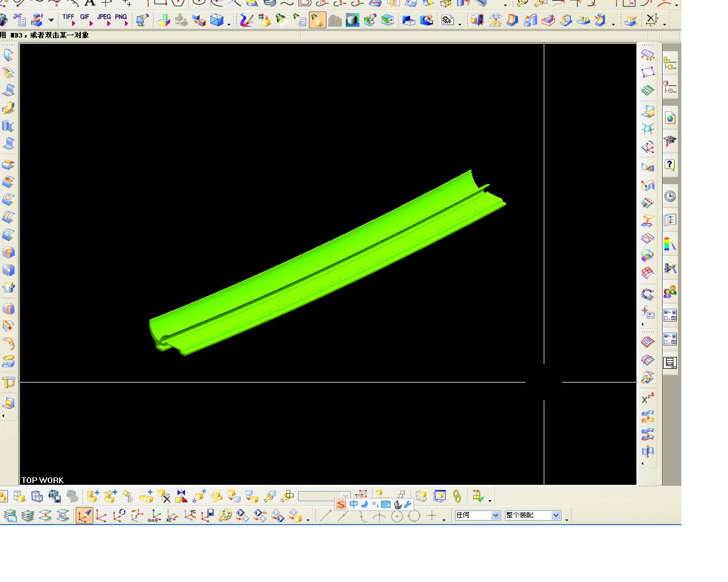Expand overflow arrow below the section curve icon
This screenshot has height=582, width=728.
[643, 325]
